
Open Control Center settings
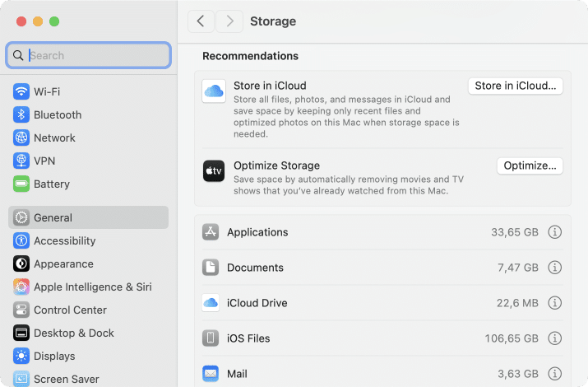(x=89, y=310)
